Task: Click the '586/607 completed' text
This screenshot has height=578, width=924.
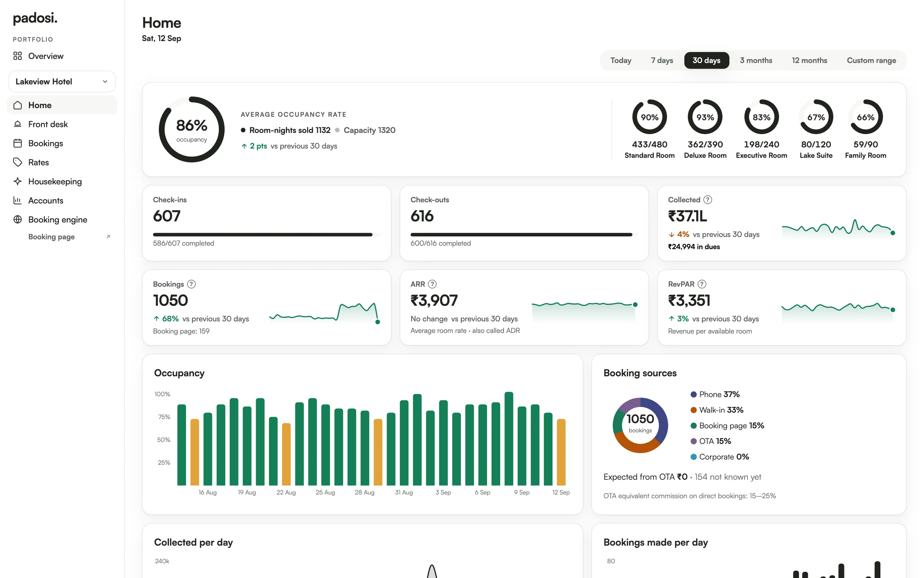Action: pyautogui.click(x=183, y=243)
